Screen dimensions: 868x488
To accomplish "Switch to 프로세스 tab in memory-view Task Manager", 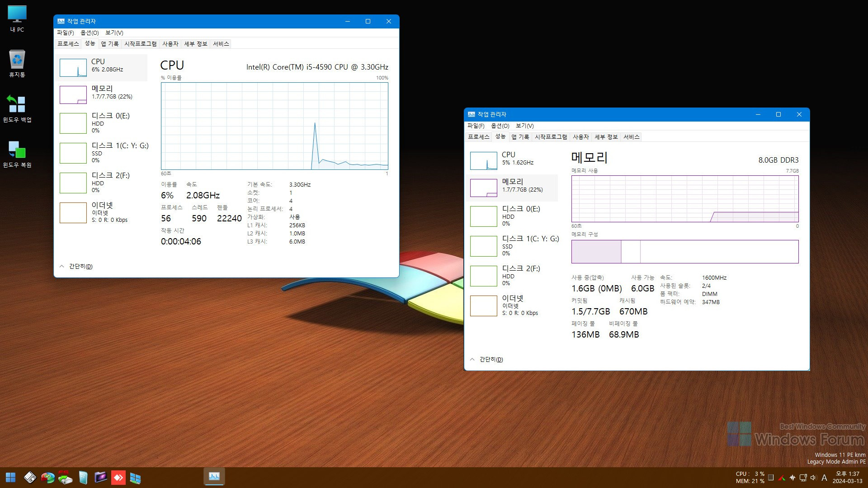I will [x=479, y=137].
